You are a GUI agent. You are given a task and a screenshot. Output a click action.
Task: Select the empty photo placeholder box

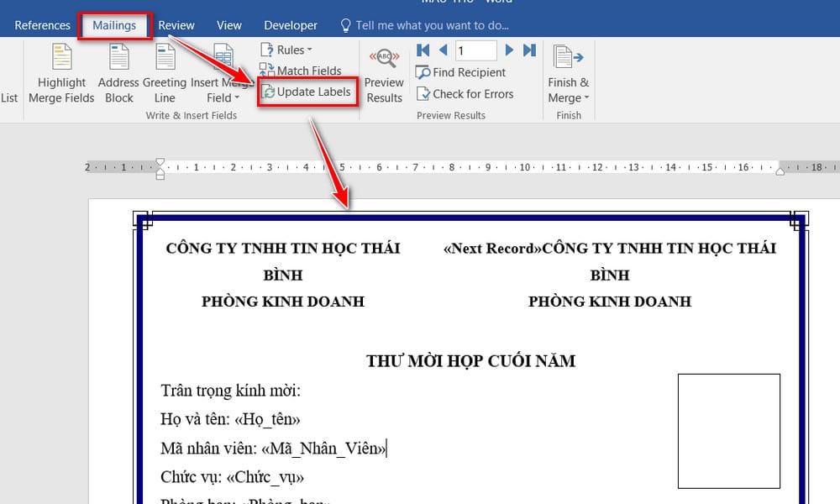[x=728, y=431]
